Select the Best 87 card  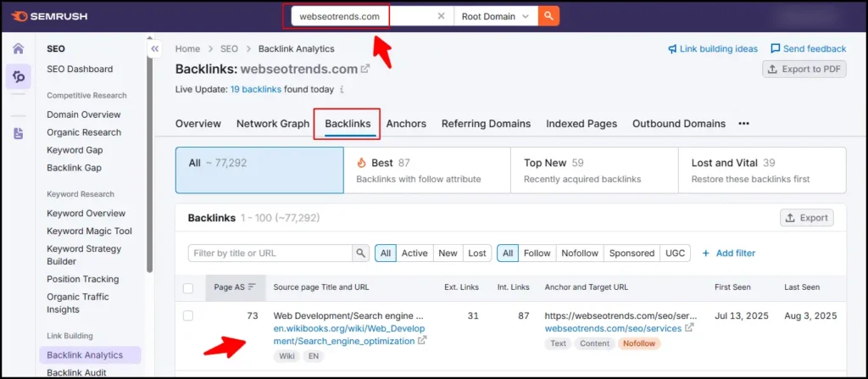pyautogui.click(x=427, y=170)
